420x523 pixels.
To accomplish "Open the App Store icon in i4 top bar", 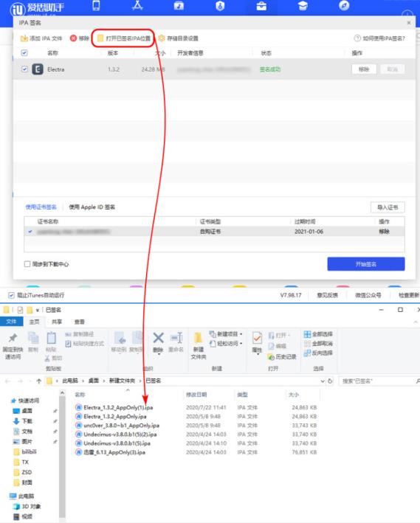I will tap(137, 6).
